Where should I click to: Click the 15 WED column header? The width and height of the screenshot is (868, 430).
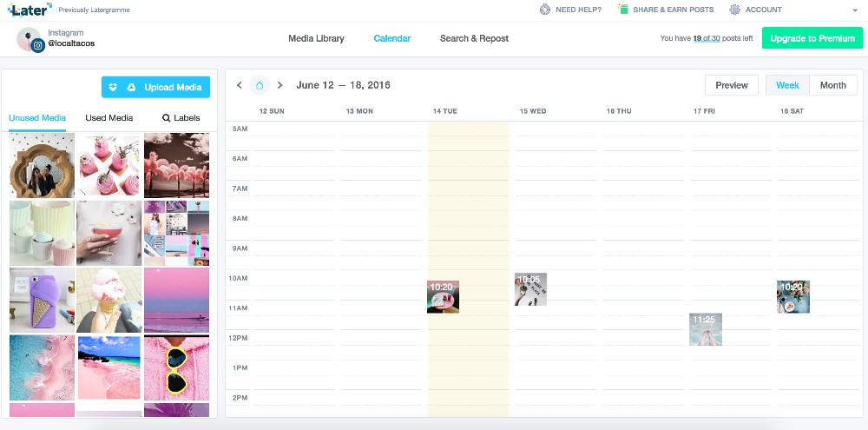[533, 111]
